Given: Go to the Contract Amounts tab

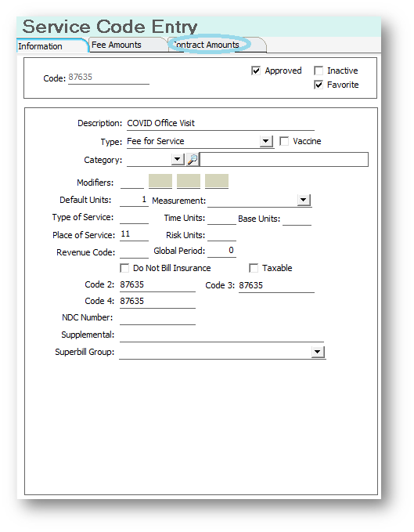Looking at the screenshot, I should click(x=217, y=45).
